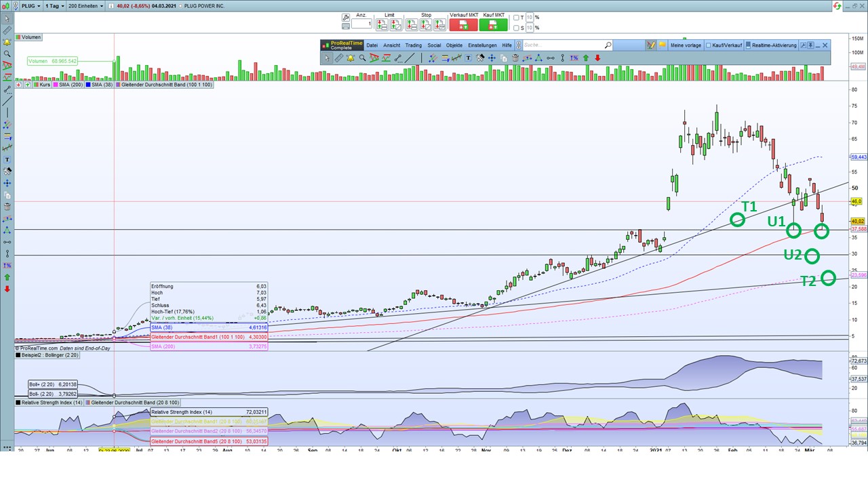This screenshot has width=868, height=488.
Task: Open the Trading menu
Action: point(414,45)
